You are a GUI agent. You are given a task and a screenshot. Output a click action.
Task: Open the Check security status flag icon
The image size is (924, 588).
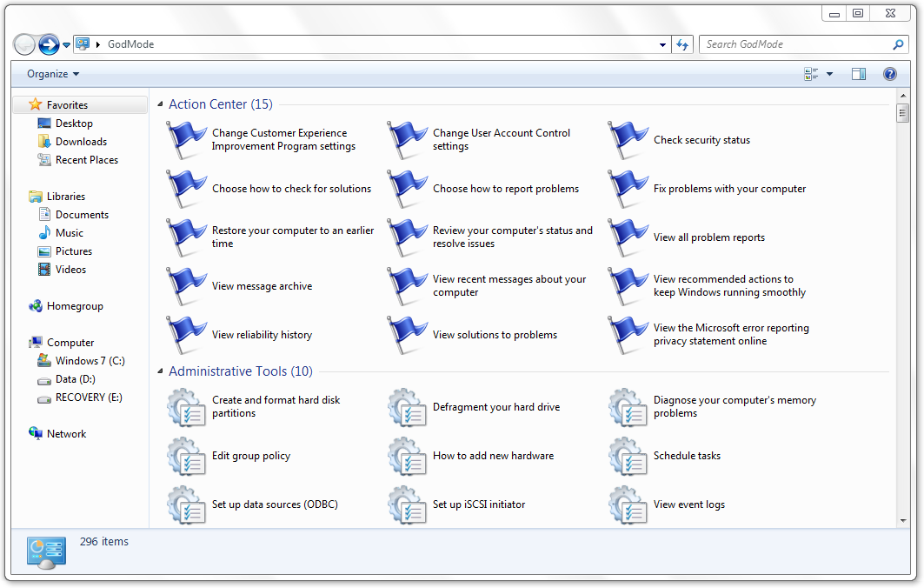tap(627, 139)
